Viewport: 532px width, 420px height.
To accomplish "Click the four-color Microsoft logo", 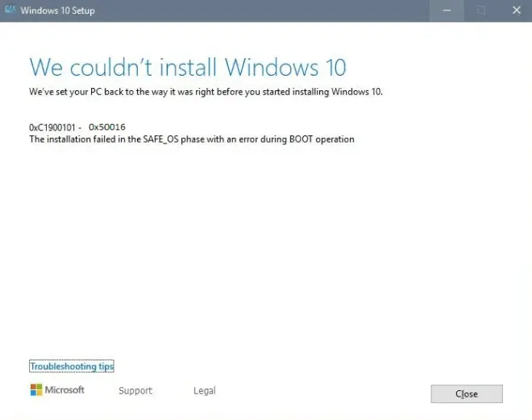I will coord(36,390).
